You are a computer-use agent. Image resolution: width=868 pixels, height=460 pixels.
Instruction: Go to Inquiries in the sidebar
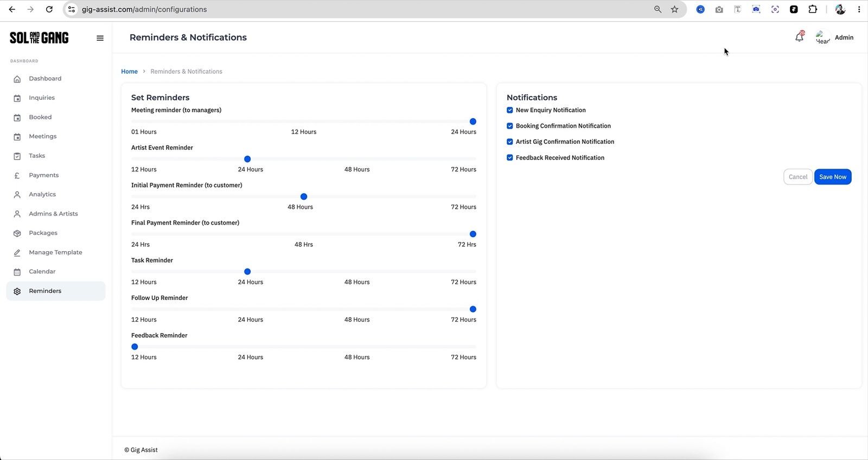(42, 98)
